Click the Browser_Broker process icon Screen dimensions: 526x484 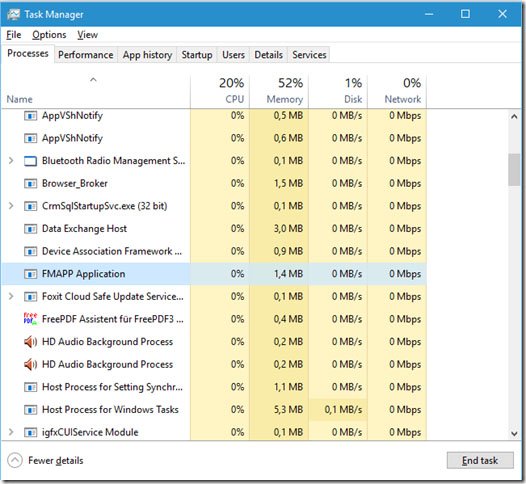pyautogui.click(x=30, y=183)
